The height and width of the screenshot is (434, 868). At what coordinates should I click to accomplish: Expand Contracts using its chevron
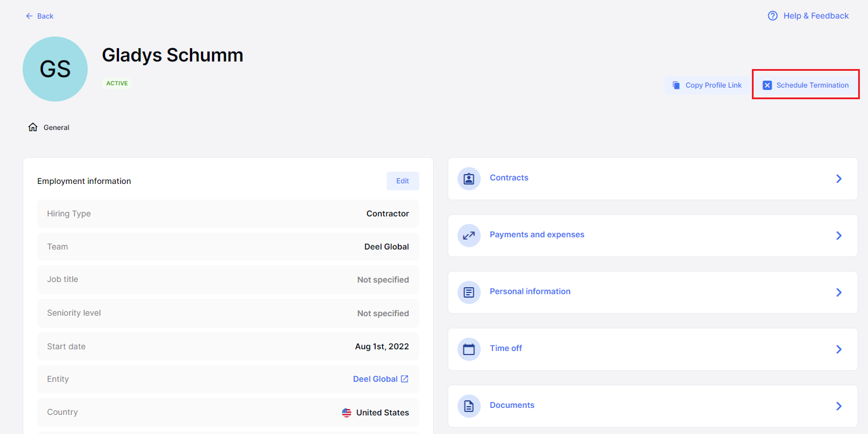(x=839, y=179)
